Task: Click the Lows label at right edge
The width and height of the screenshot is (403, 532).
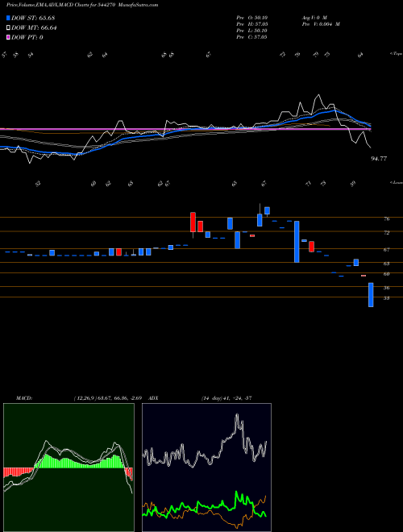Action: click(396, 183)
